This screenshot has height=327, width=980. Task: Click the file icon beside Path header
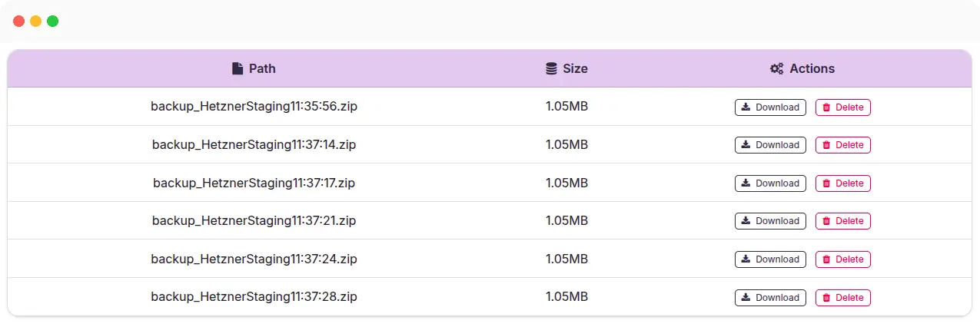click(238, 68)
